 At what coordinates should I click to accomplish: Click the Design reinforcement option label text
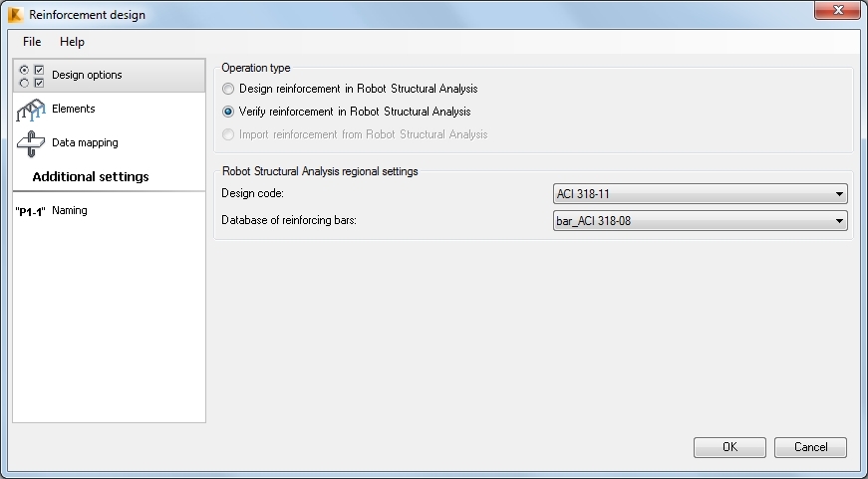(x=358, y=89)
